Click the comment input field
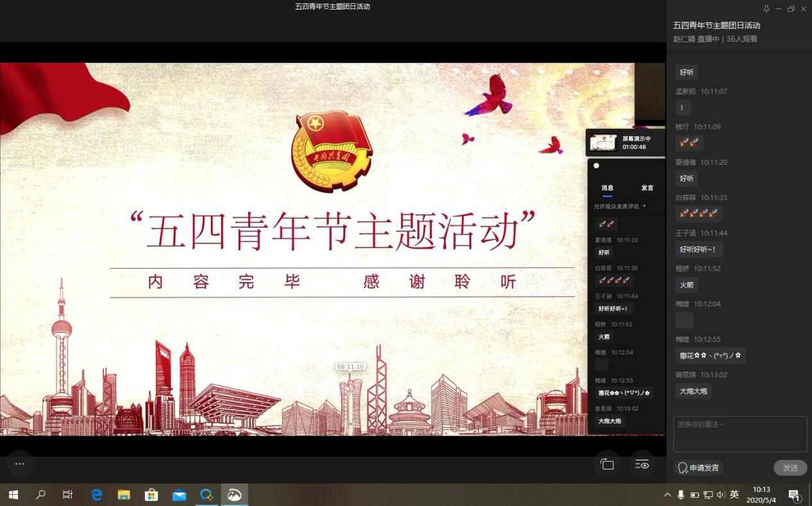This screenshot has height=506, width=812. coord(740,434)
